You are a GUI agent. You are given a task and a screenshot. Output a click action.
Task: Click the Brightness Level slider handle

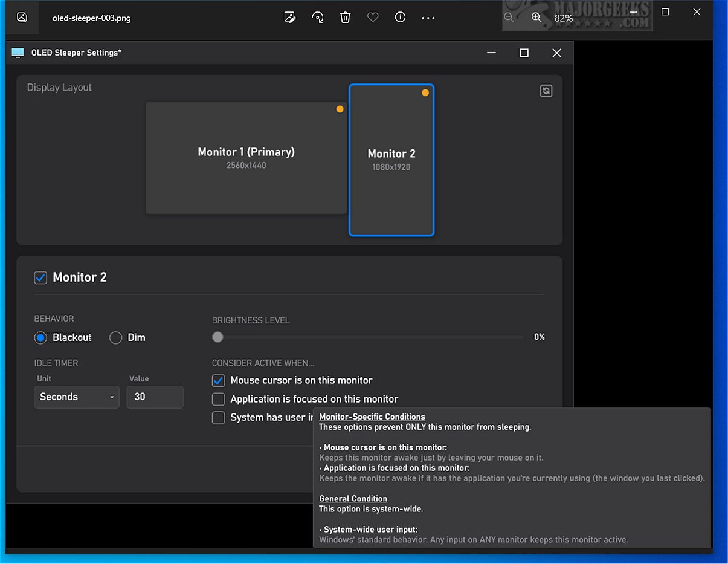pos(217,337)
